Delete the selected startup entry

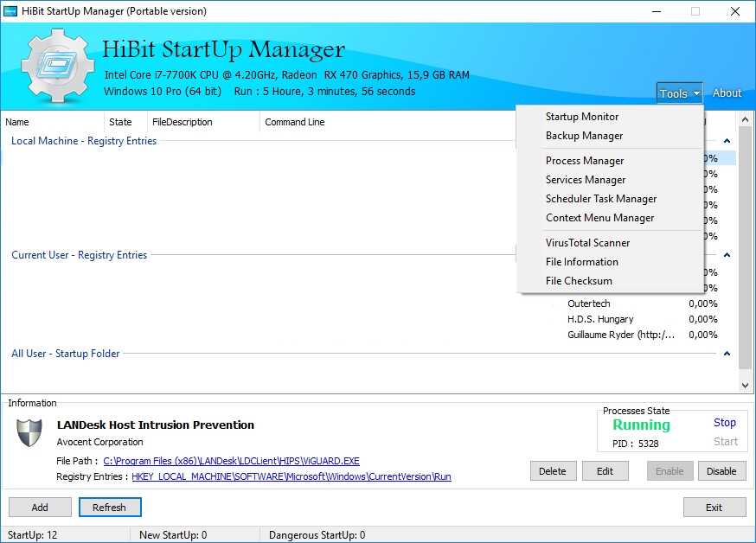553,471
